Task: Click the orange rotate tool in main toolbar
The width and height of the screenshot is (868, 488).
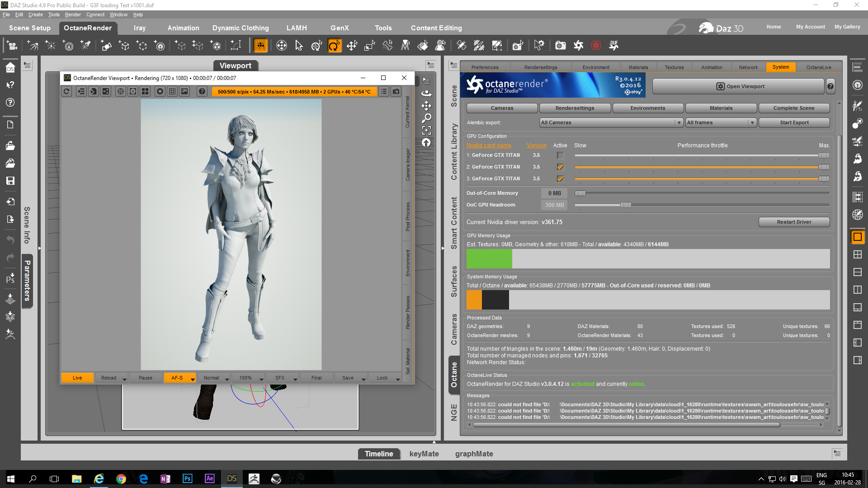Action: (334, 45)
